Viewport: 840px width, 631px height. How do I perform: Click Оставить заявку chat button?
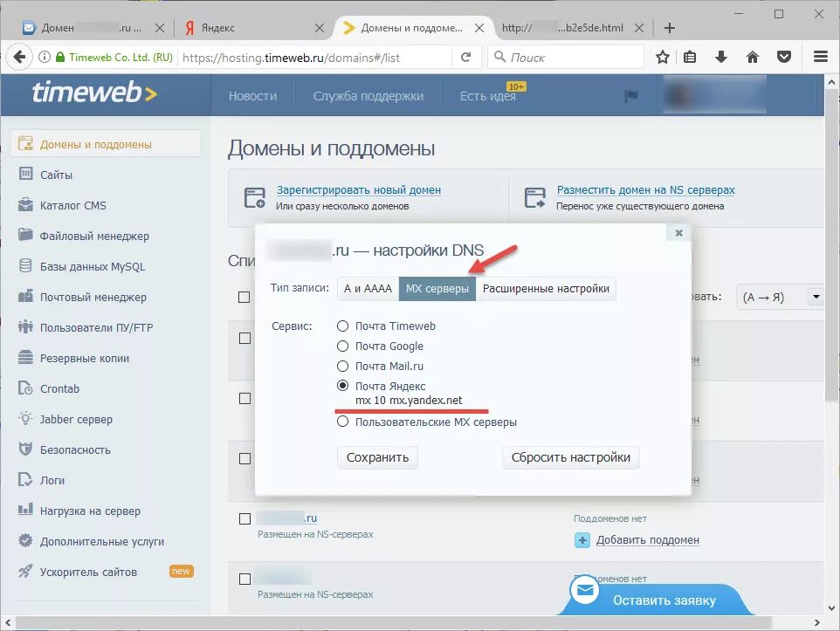[x=655, y=599]
